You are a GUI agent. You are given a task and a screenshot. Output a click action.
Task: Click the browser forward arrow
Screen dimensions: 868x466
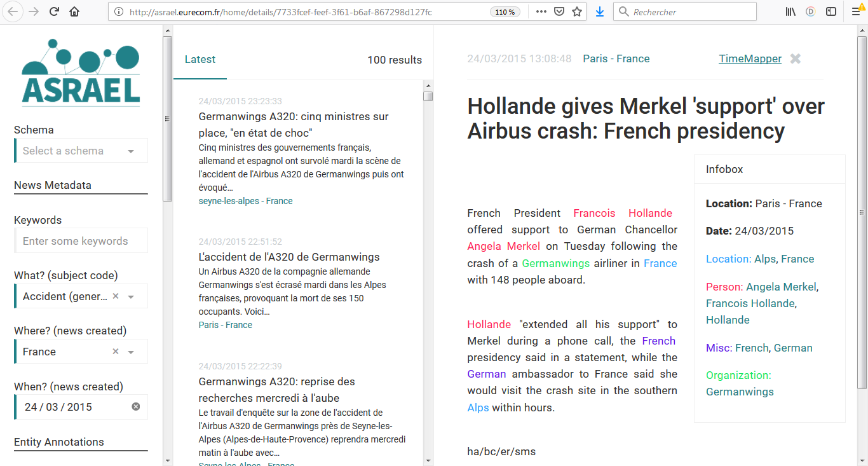point(34,11)
